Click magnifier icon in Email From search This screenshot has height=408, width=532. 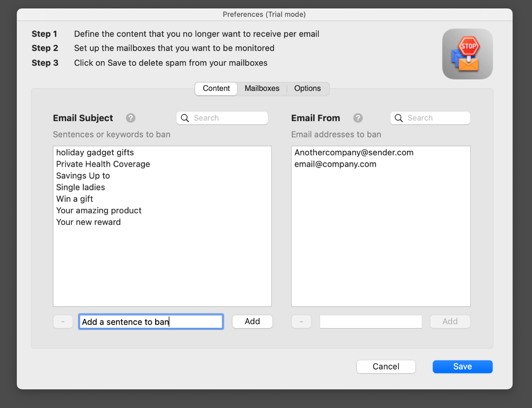point(399,118)
